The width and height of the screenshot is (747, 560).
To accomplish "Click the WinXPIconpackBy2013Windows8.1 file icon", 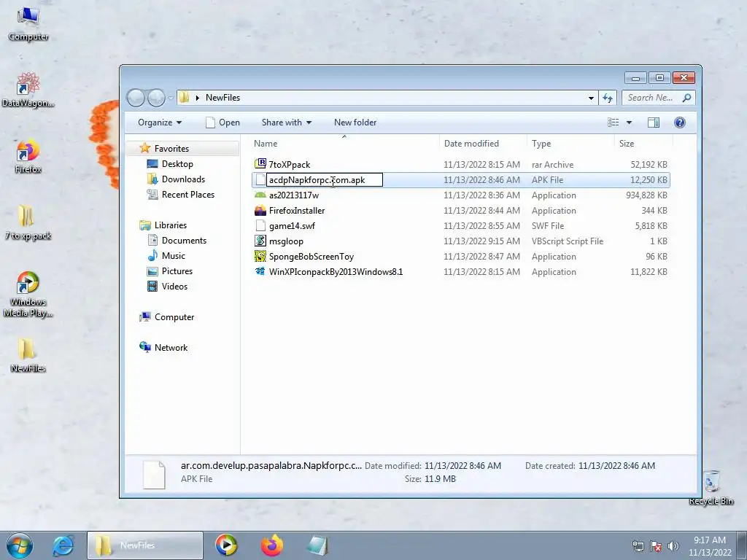I will (x=260, y=271).
